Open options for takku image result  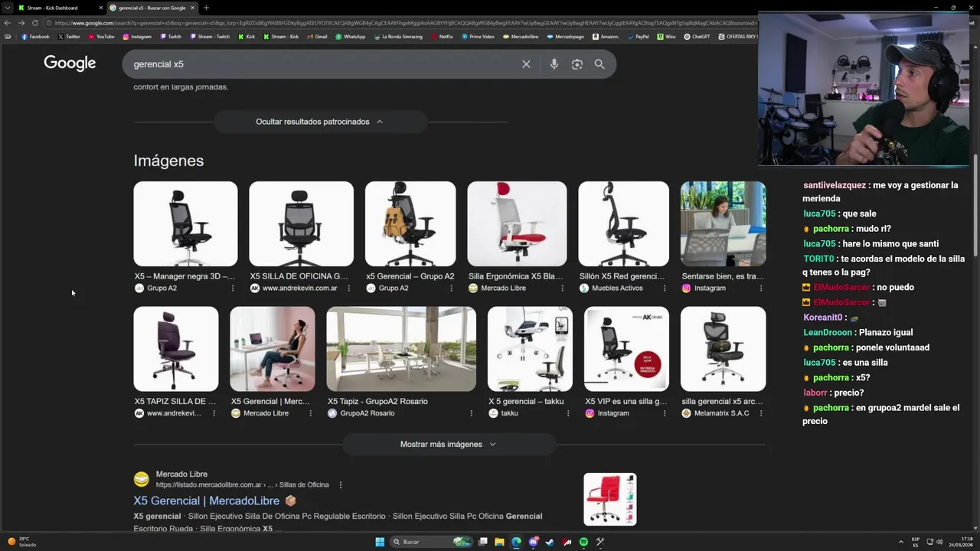[x=568, y=413]
